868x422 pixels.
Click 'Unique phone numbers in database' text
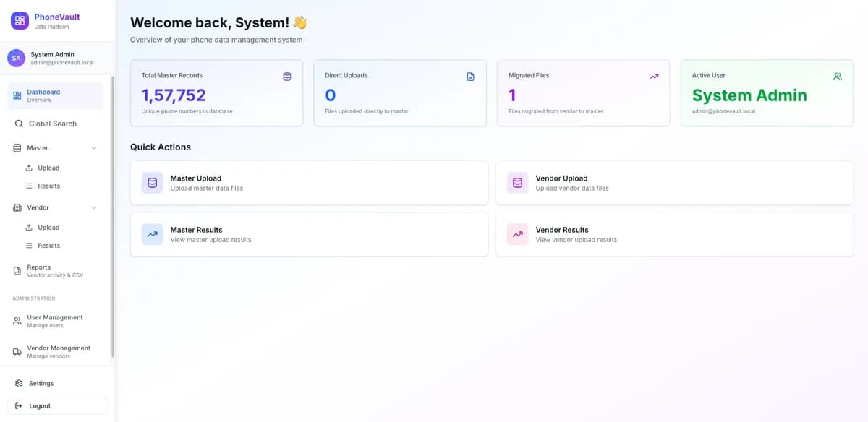click(187, 111)
